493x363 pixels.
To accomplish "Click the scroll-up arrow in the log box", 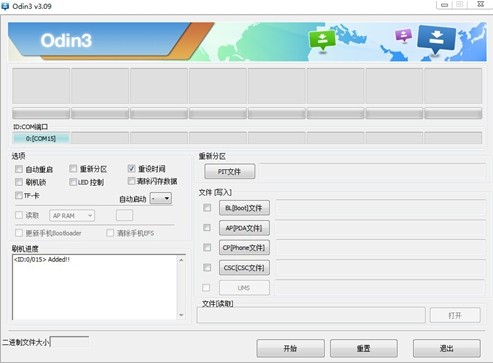I will coord(181,260).
